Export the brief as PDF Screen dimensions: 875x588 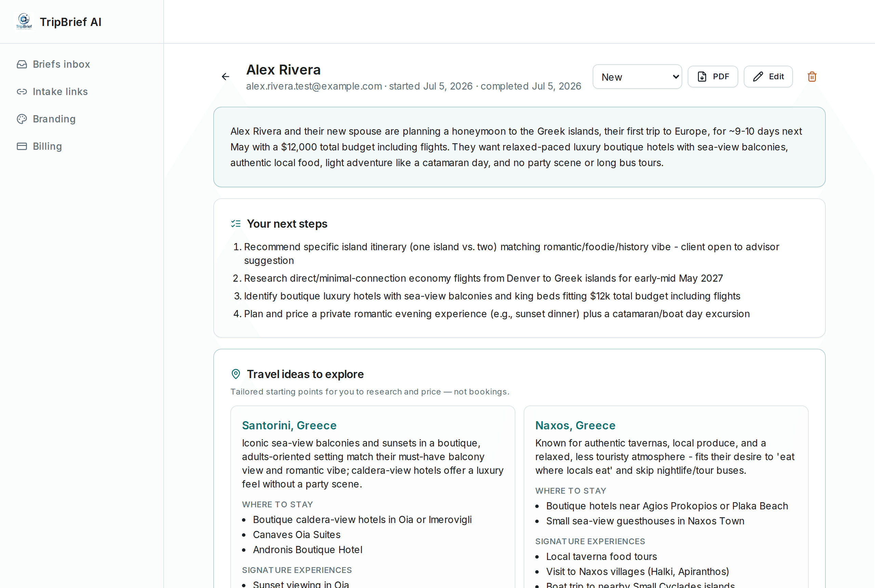[713, 77]
